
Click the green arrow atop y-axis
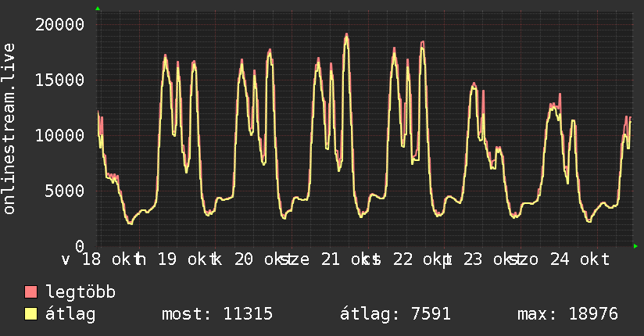tap(98, 9)
